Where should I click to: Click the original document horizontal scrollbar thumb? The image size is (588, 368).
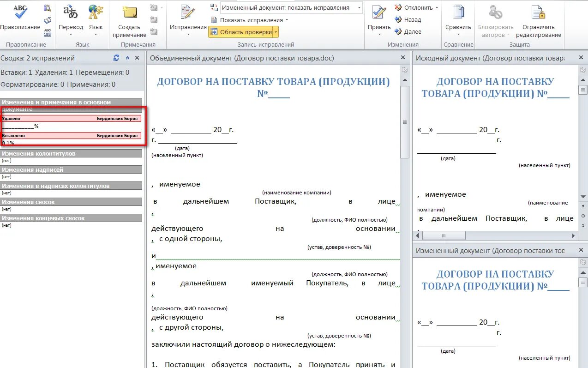(444, 235)
